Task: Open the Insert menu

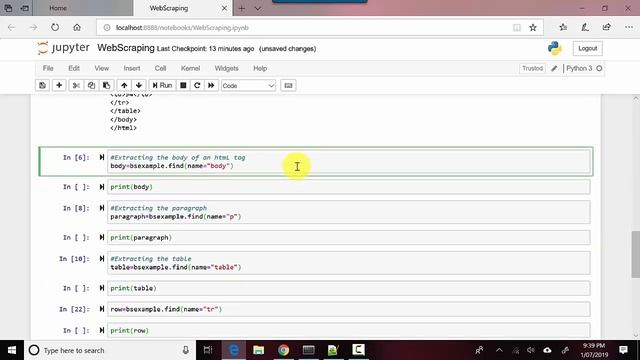Action: pos(132,68)
